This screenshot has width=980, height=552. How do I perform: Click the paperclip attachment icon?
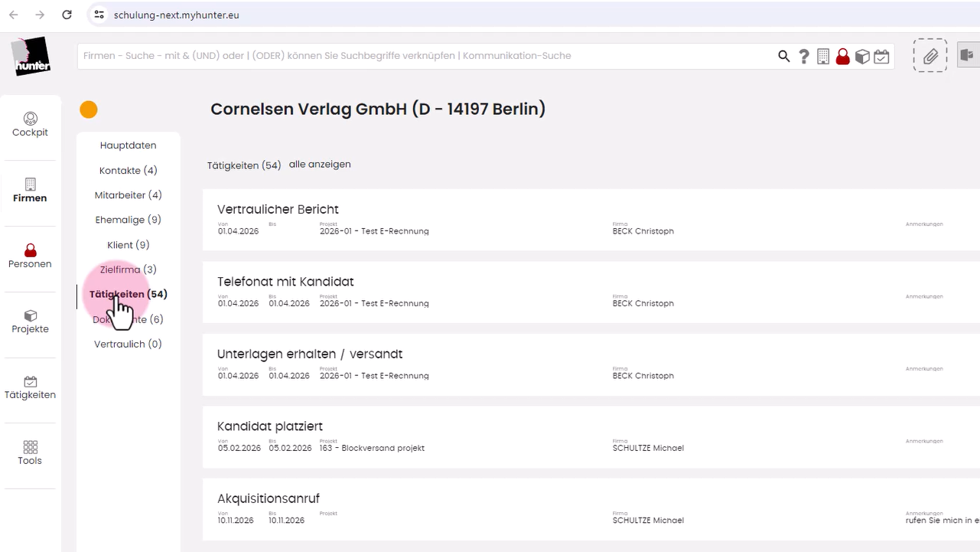[930, 56]
